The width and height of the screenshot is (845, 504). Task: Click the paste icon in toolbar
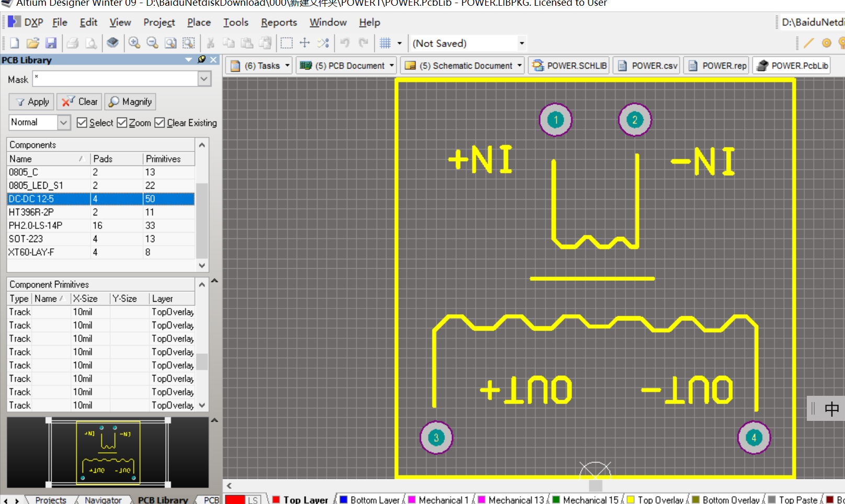247,43
